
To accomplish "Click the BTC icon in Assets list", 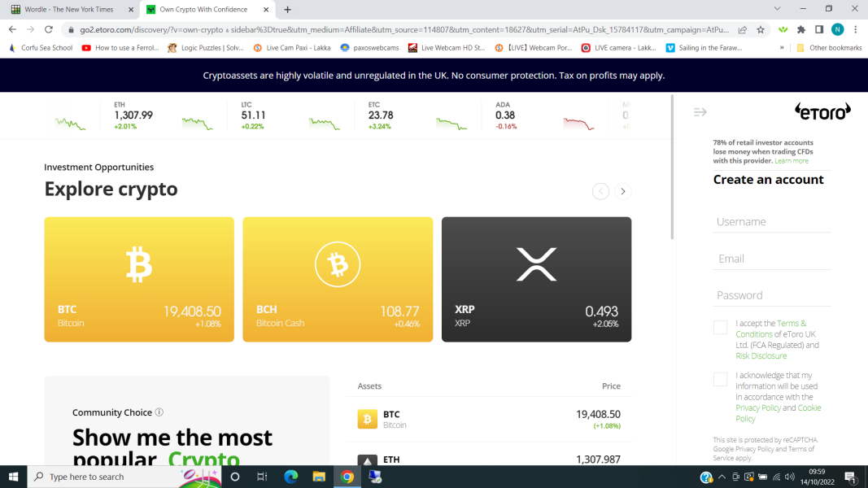I will click(x=368, y=419).
